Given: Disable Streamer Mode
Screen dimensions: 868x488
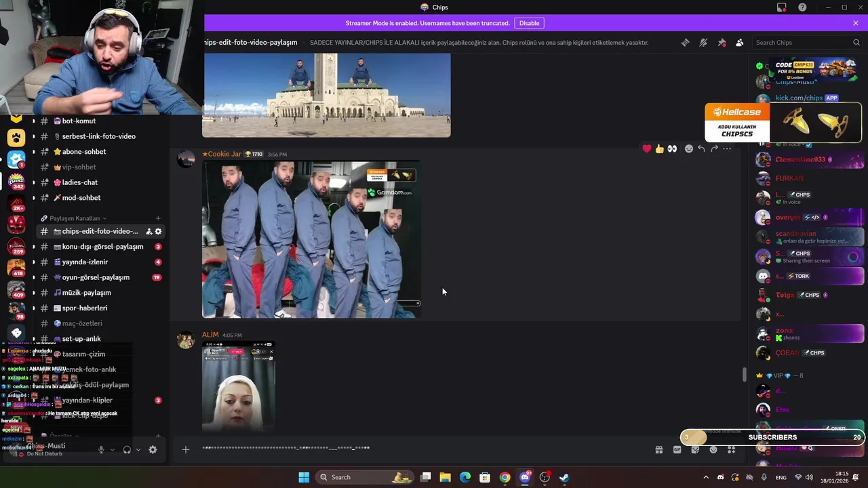Looking at the screenshot, I should coord(529,23).
